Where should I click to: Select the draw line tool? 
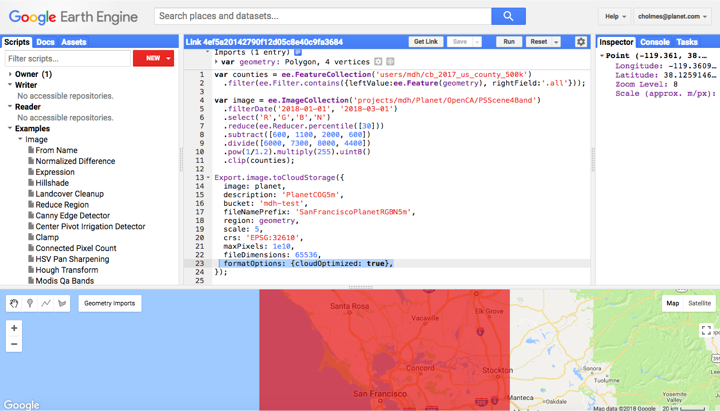pyautogui.click(x=46, y=303)
